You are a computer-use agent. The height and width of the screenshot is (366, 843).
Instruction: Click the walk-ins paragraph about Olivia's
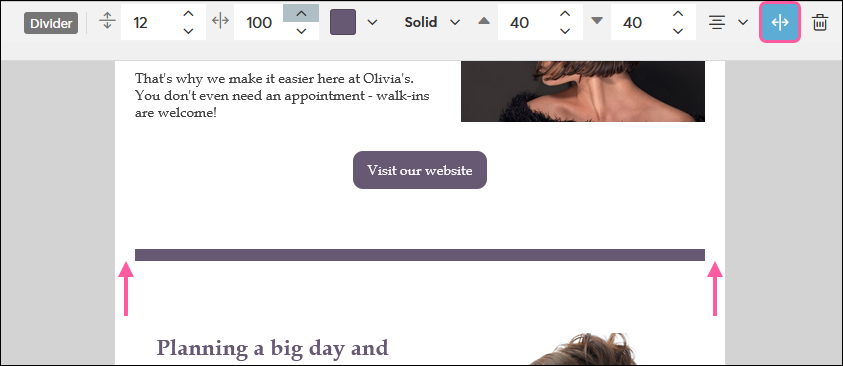coord(282,96)
